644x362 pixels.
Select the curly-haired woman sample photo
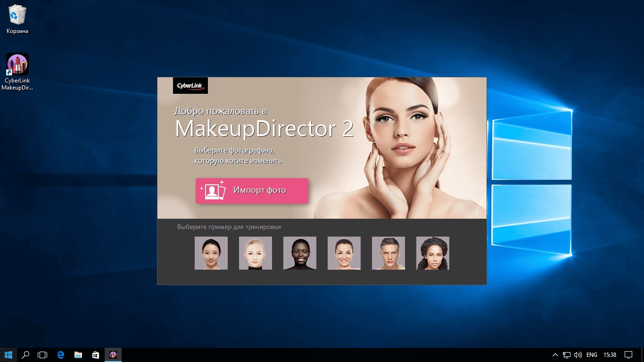click(433, 253)
